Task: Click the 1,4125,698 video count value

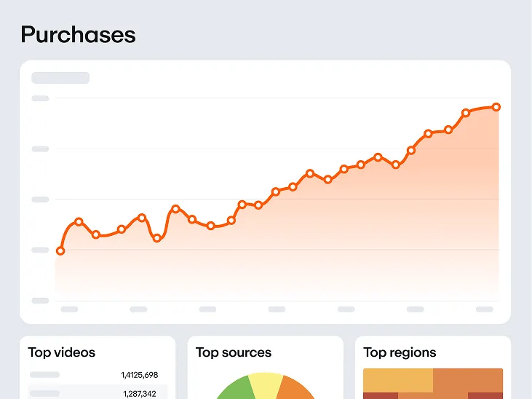Action: 139,375
